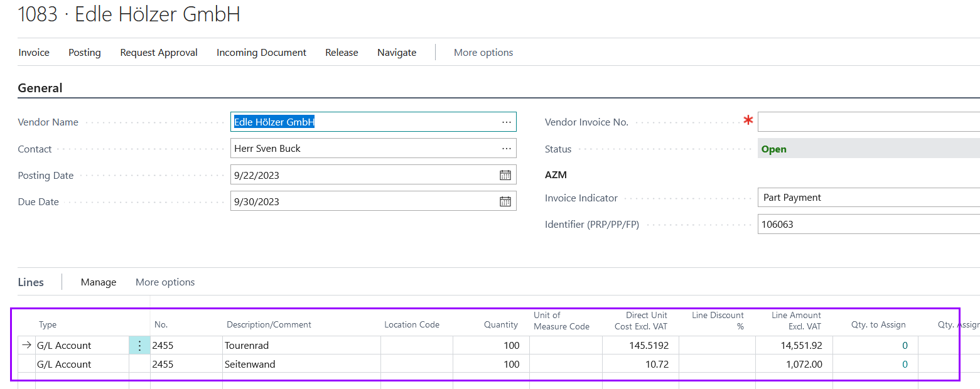Click Location Code column header
Viewport: 980px width, 389px height.
point(412,325)
